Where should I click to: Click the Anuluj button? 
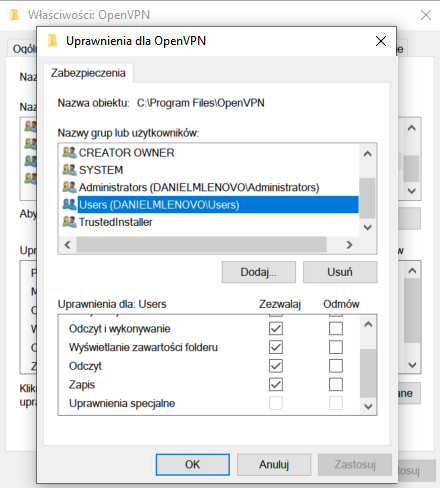[x=274, y=464]
